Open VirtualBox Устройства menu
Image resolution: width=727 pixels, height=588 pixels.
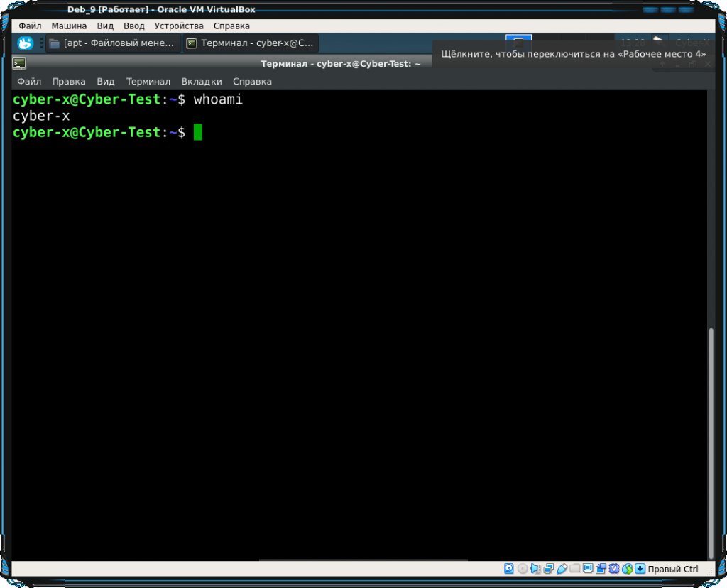[179, 26]
